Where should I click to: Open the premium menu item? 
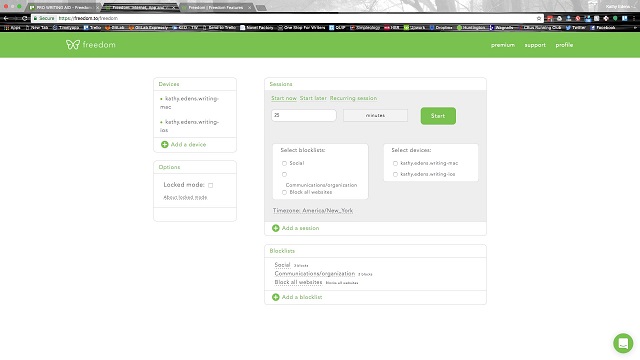tap(503, 45)
